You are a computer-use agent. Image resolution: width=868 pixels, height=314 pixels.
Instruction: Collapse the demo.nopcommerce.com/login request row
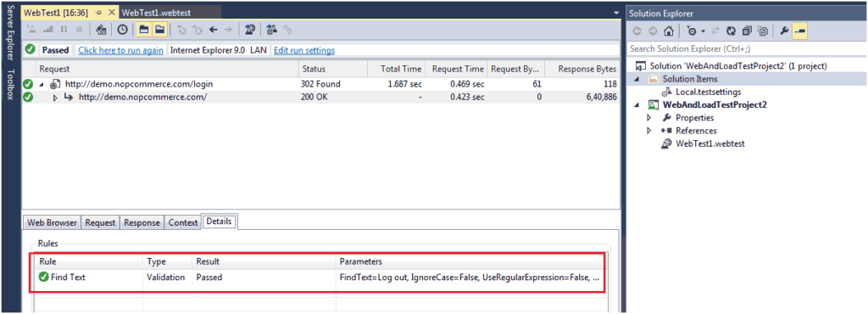pyautogui.click(x=42, y=85)
